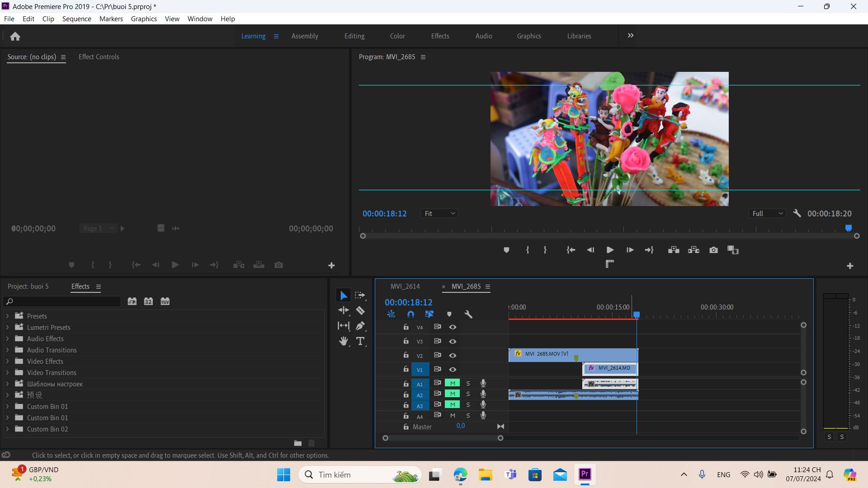868x488 pixels.
Task: Open Program monitor wrench settings
Action: coord(797,213)
